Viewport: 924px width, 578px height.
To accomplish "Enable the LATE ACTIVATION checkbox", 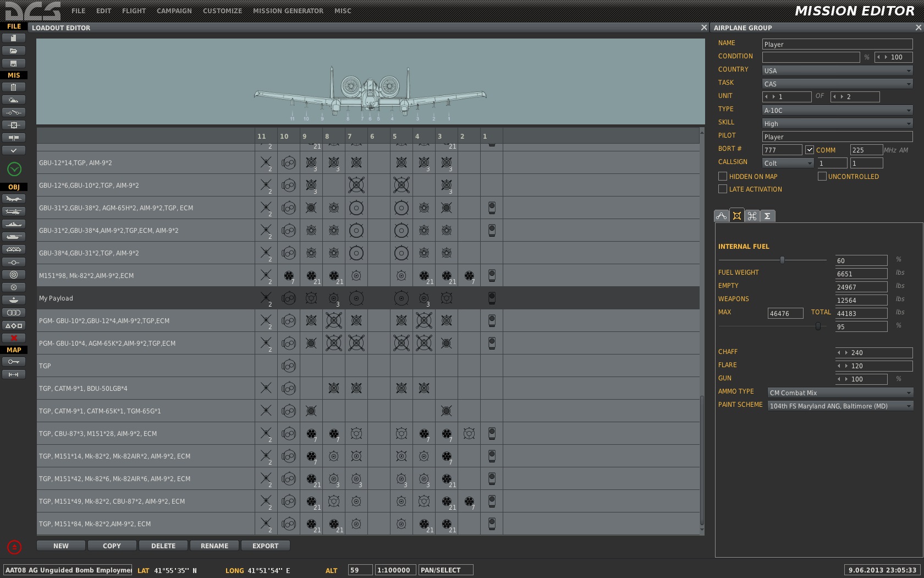I will pyautogui.click(x=723, y=189).
